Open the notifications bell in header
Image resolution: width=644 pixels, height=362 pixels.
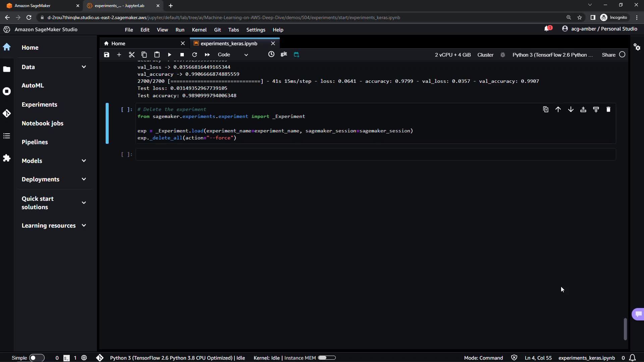coord(547,29)
